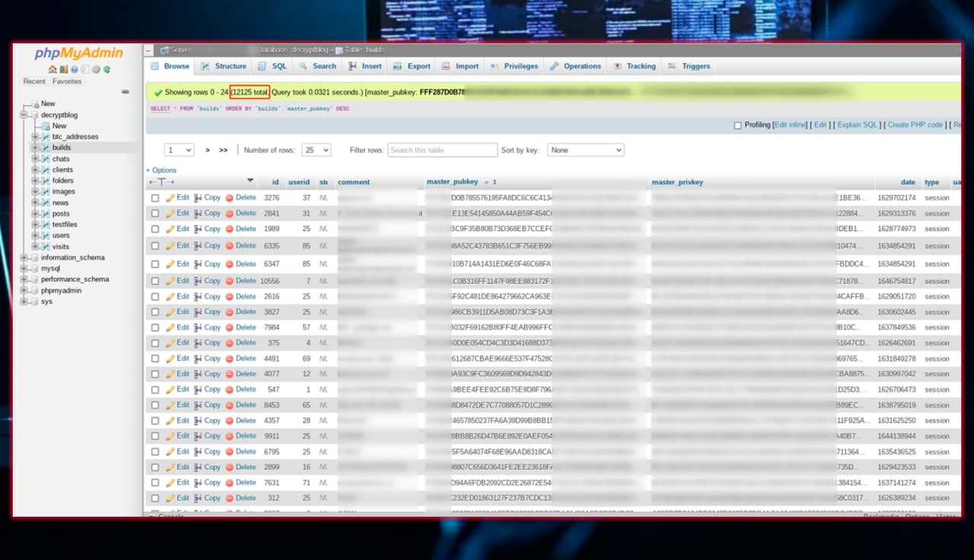Click the New table icon under decryptblog
Image resolution: width=974 pixels, height=560 pixels.
coord(46,126)
